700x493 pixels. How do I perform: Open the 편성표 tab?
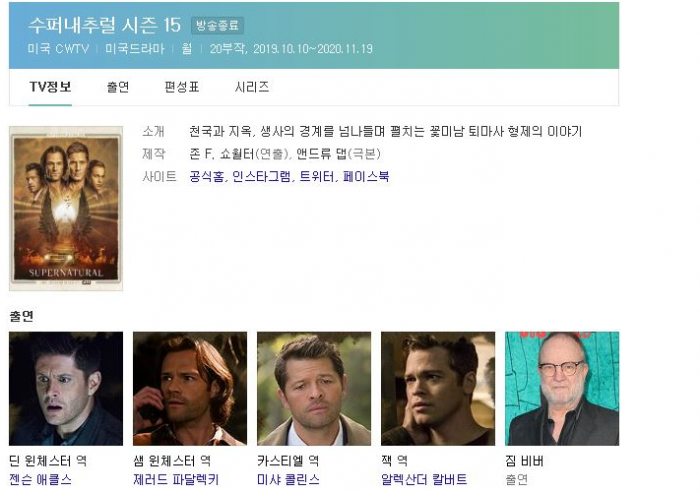pyautogui.click(x=182, y=87)
